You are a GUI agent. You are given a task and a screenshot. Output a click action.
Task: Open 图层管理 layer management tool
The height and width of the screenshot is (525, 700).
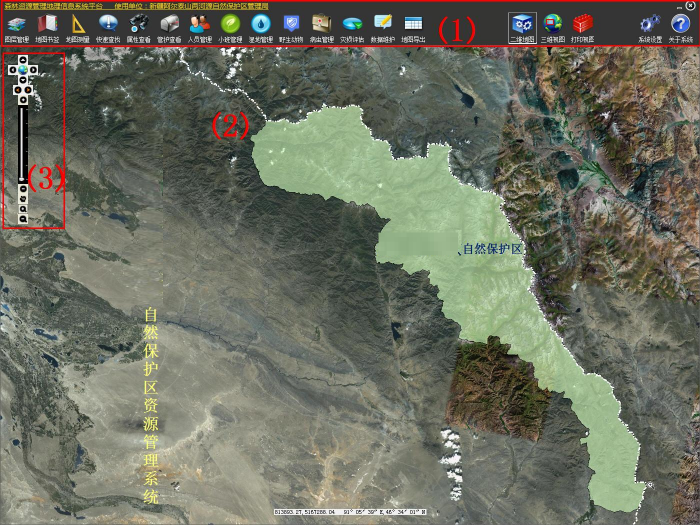coord(17,26)
